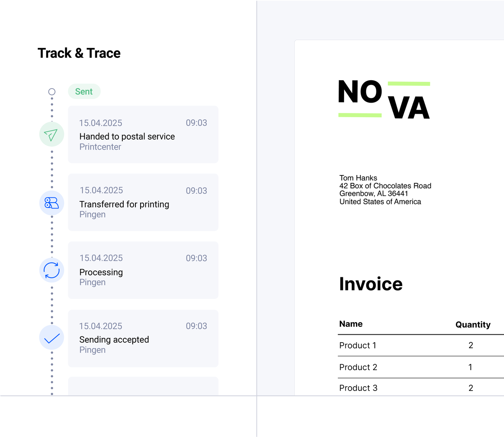Viewport: 504px width, 437px height.
Task: Click the green underline above VA
Action: pyautogui.click(x=409, y=83)
